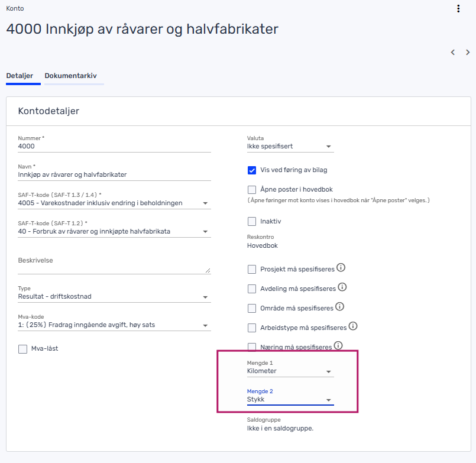Click the Konto breadcrumb label
Viewport: 476px width, 463px height.
pos(15,8)
